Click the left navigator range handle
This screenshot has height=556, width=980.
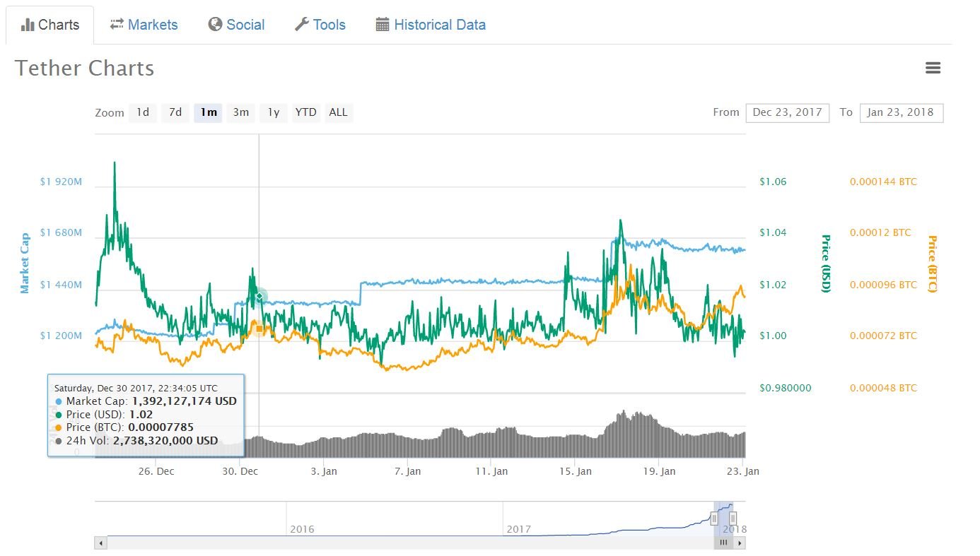click(x=714, y=519)
